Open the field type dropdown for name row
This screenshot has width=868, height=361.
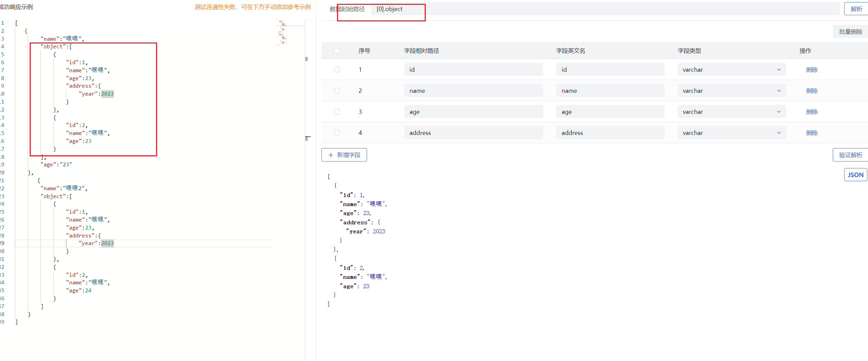pyautogui.click(x=732, y=90)
